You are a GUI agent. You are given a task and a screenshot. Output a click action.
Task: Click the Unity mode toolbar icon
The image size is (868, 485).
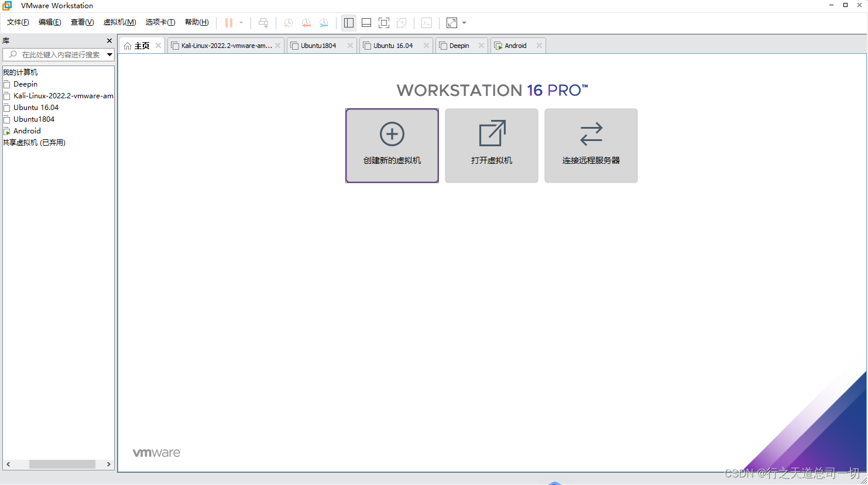pos(402,23)
